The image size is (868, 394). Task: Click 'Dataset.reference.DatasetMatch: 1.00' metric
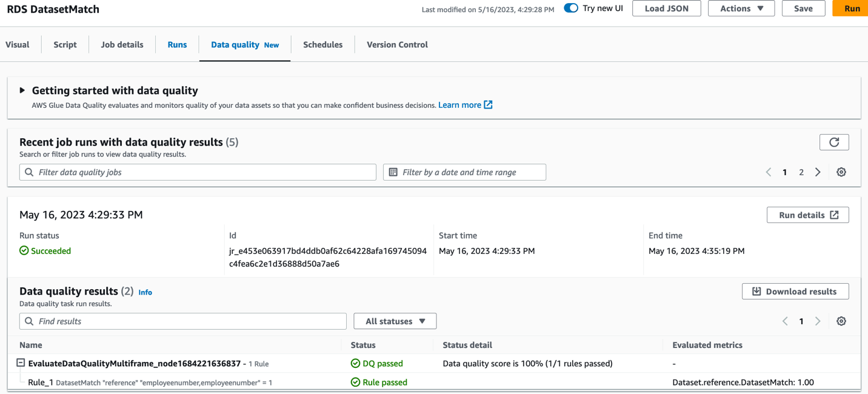(743, 382)
